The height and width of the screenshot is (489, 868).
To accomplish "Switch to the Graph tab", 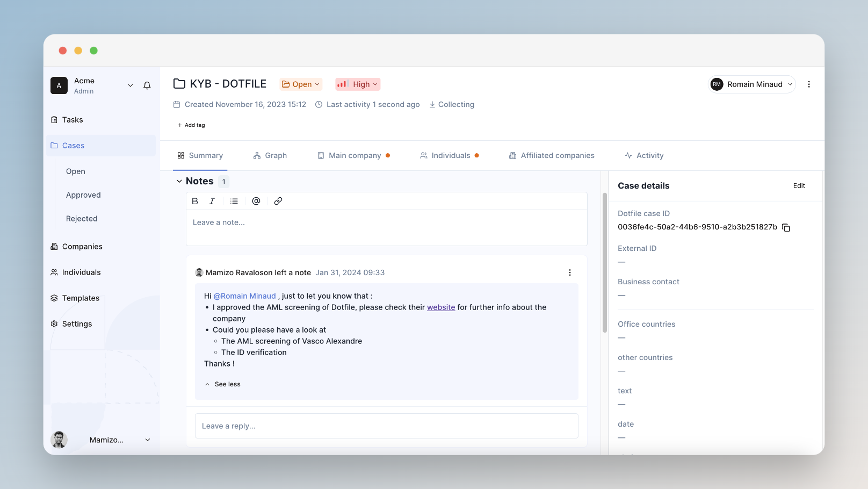I will coord(270,155).
